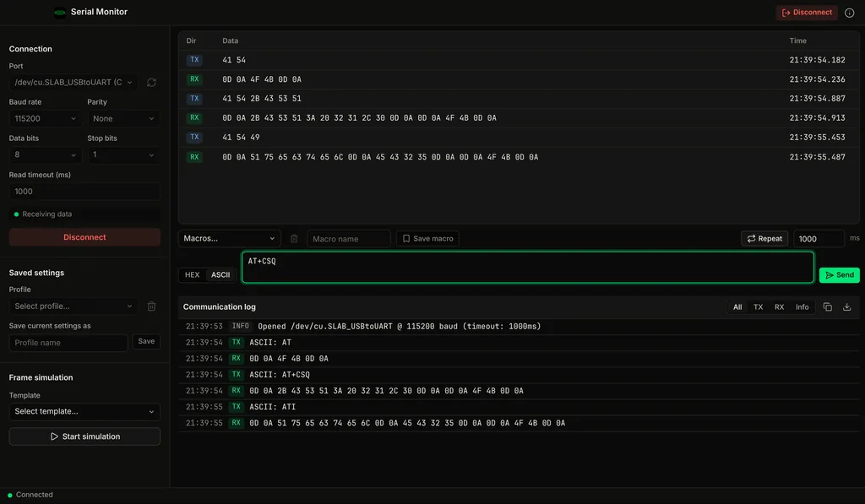The height and width of the screenshot is (504, 865).
Task: Click the timestamp 21:39:54.913
Action: (817, 118)
